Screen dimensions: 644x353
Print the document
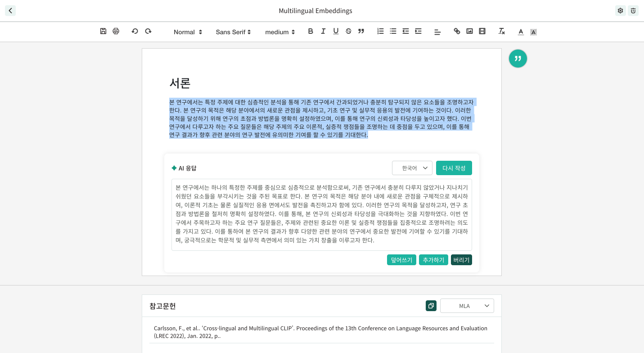(116, 31)
